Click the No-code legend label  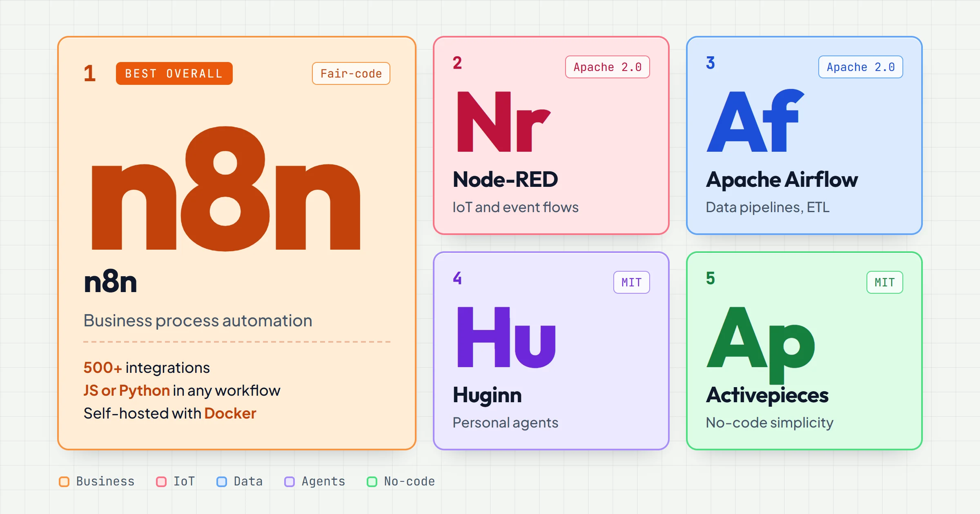[x=410, y=481]
